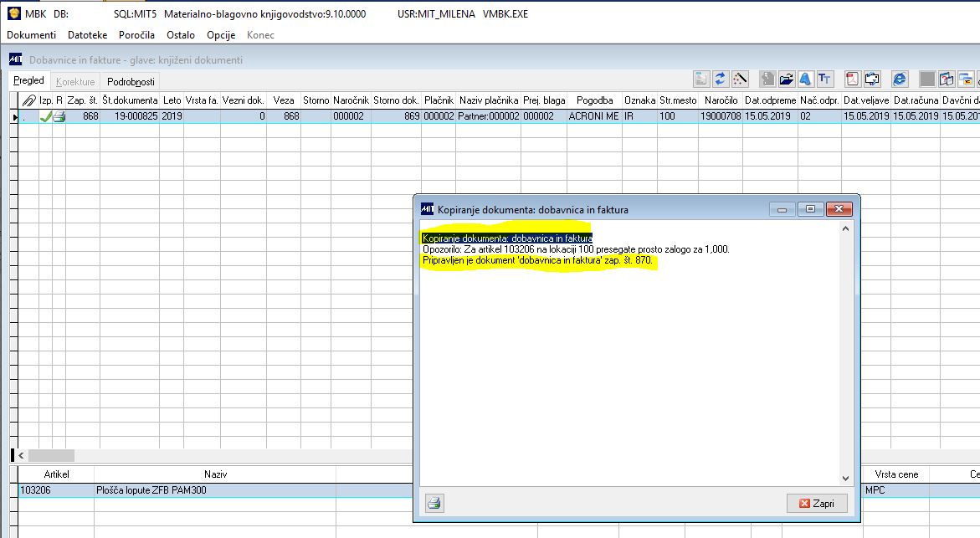Click the Internet Explorer toolbar icon
Screen dimensions: 980x538
[900, 79]
